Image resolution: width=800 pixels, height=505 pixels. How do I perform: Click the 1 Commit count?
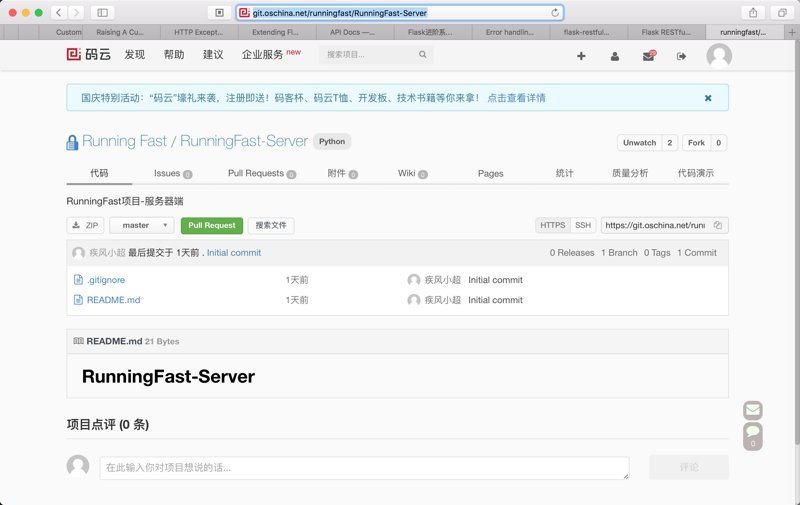697,252
